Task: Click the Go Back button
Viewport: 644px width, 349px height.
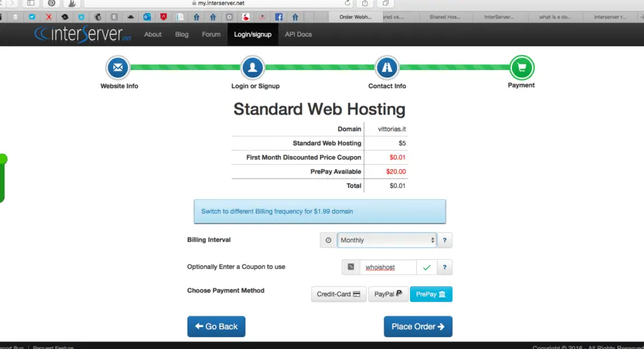Action: [x=216, y=326]
